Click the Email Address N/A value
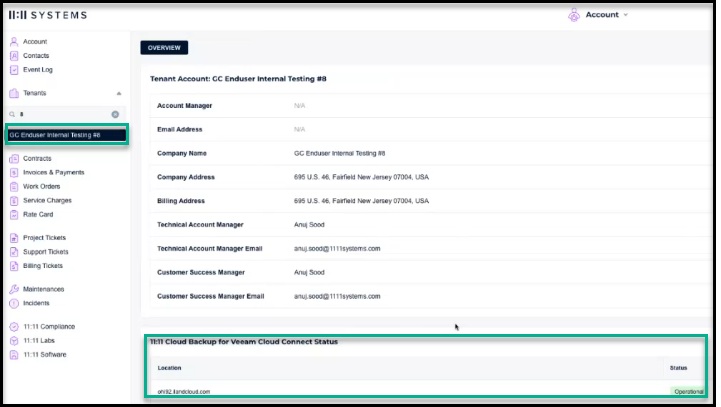This screenshot has width=721, height=407. pos(299,130)
